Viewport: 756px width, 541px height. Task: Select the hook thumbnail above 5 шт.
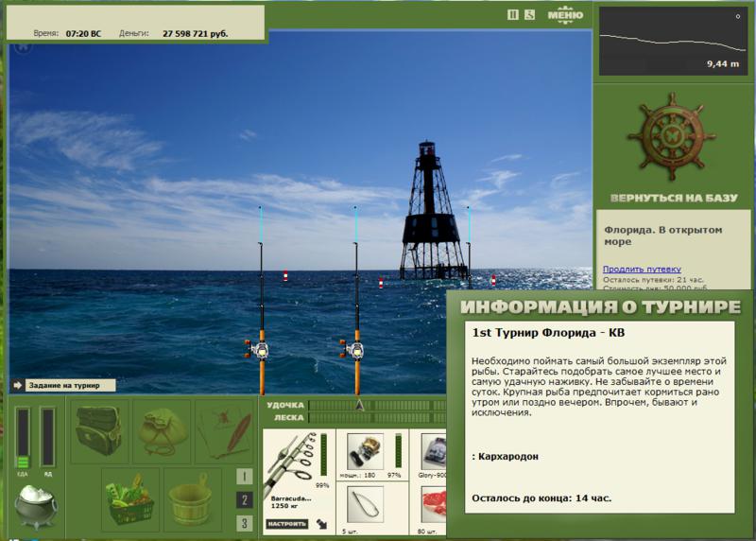pos(365,505)
